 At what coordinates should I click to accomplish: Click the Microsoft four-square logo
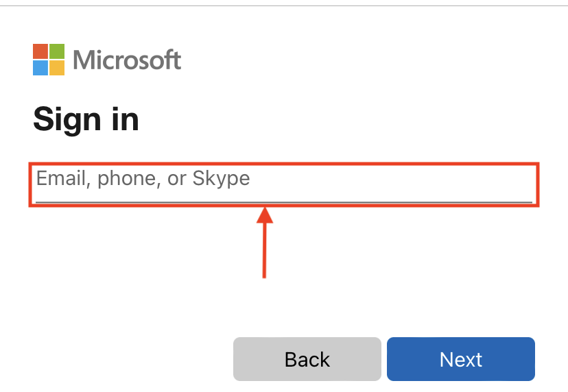click(49, 60)
